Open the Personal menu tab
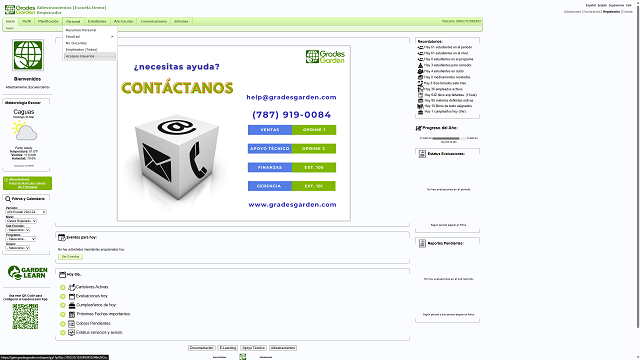This screenshot has width=640, height=360. [73, 21]
